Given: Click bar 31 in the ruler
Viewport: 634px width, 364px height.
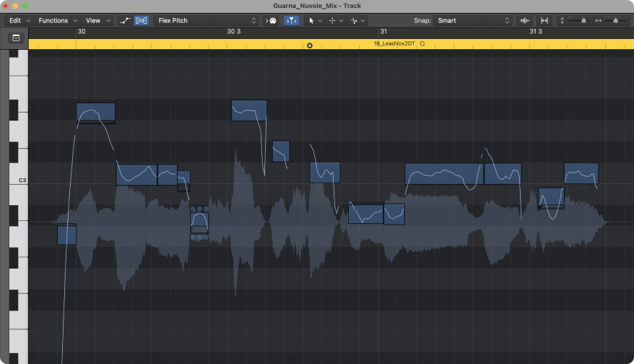Looking at the screenshot, I should (383, 32).
